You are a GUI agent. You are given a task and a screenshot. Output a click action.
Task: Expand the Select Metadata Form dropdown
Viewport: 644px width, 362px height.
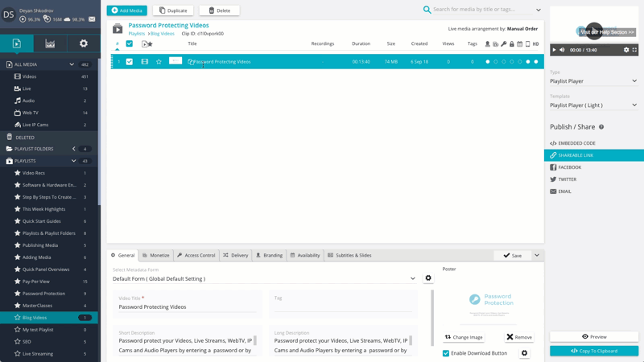click(264, 278)
